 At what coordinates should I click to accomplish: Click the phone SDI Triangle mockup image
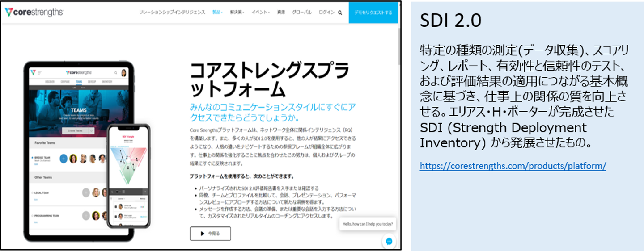pyautogui.click(x=128, y=176)
